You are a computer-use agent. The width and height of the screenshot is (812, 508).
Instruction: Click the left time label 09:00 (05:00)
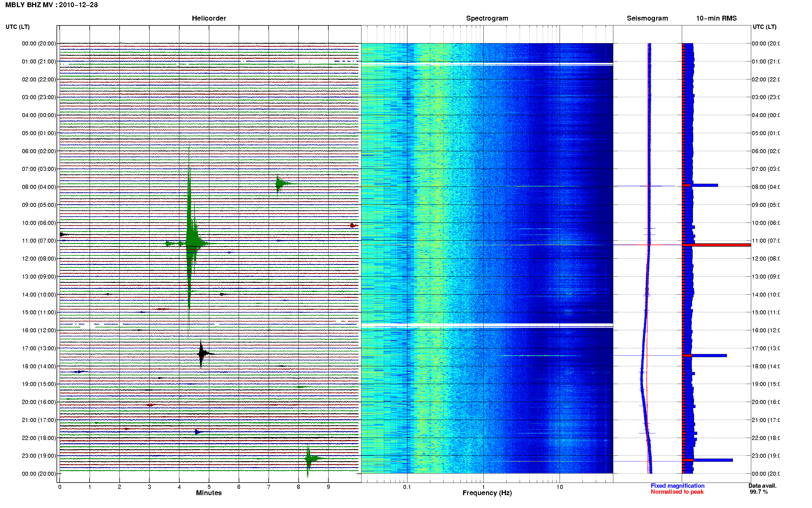(x=39, y=205)
